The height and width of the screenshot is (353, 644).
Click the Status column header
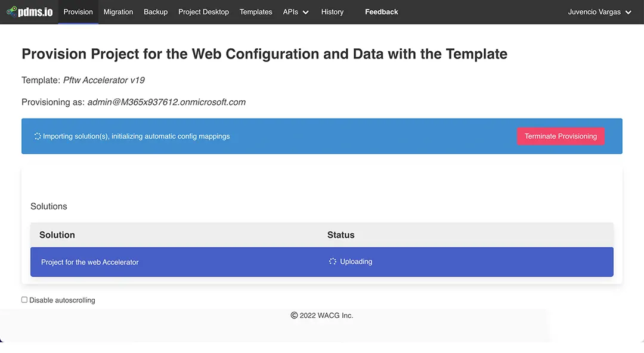click(x=340, y=235)
